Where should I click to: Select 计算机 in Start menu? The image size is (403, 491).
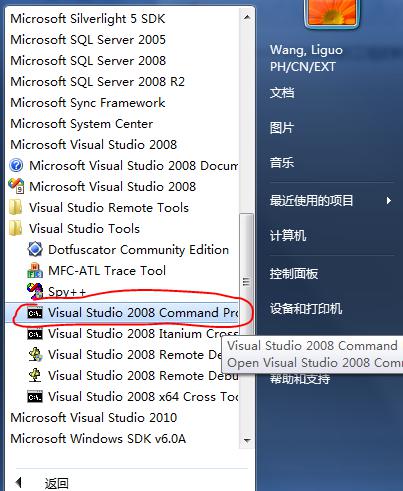point(288,236)
